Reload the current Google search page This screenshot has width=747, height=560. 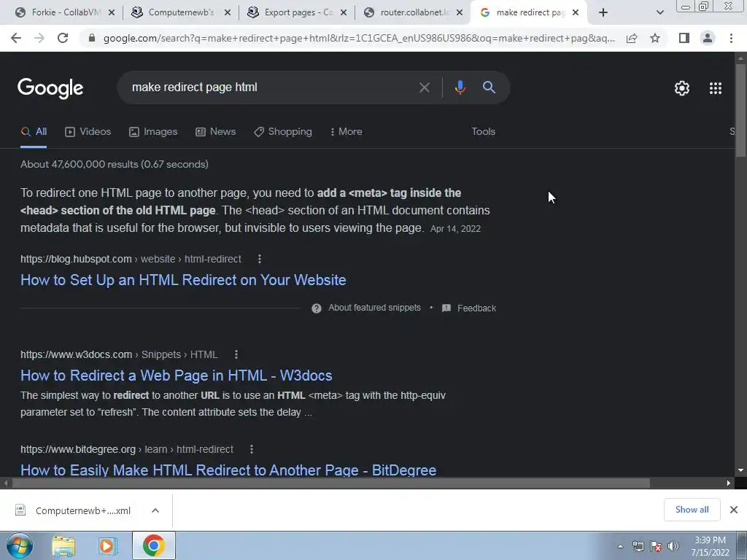63,38
